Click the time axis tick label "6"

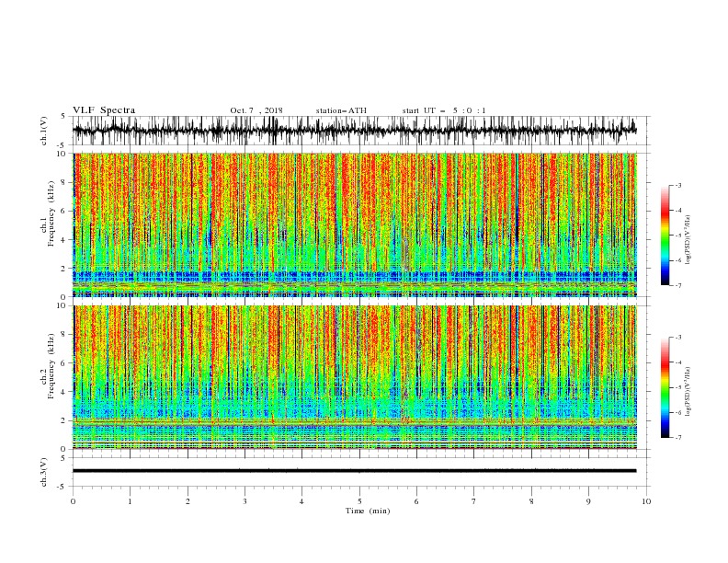tap(416, 501)
